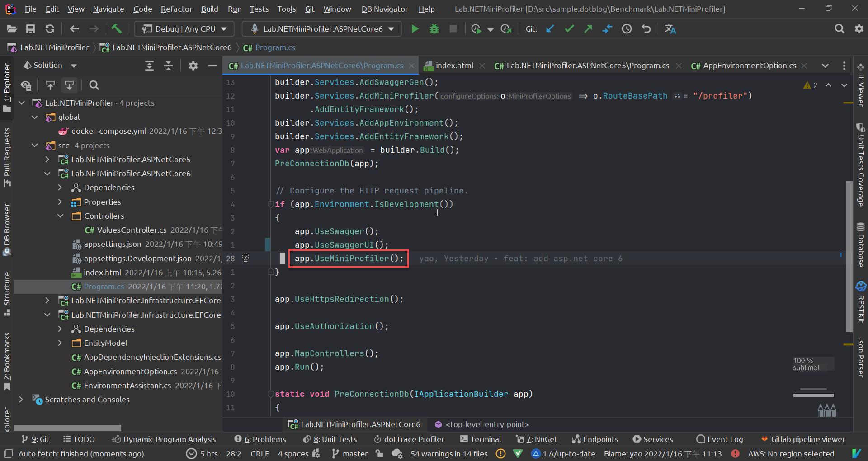The height and width of the screenshot is (461, 868).
Task: Click Solution explorer horizontal scrollbar
Action: 68,428
